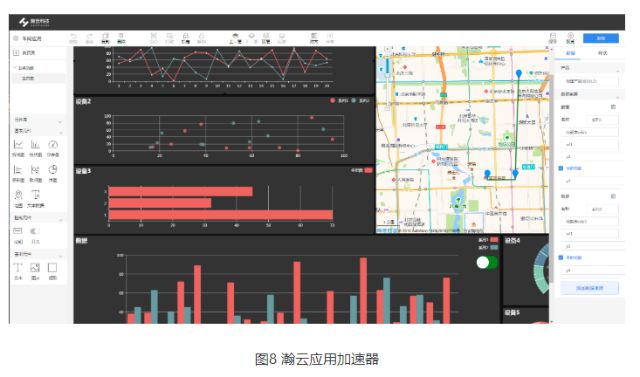Select the pie chart component icon
640x377 pixels.
pos(53,170)
